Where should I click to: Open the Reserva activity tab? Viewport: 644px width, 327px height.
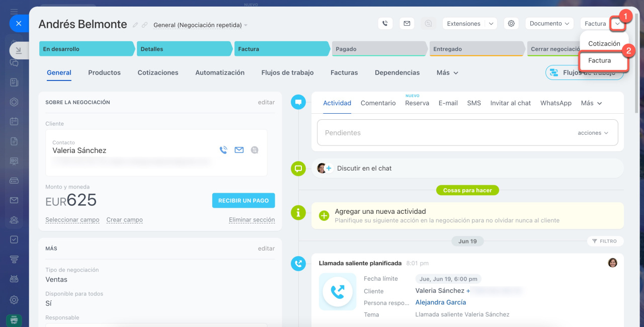click(417, 103)
